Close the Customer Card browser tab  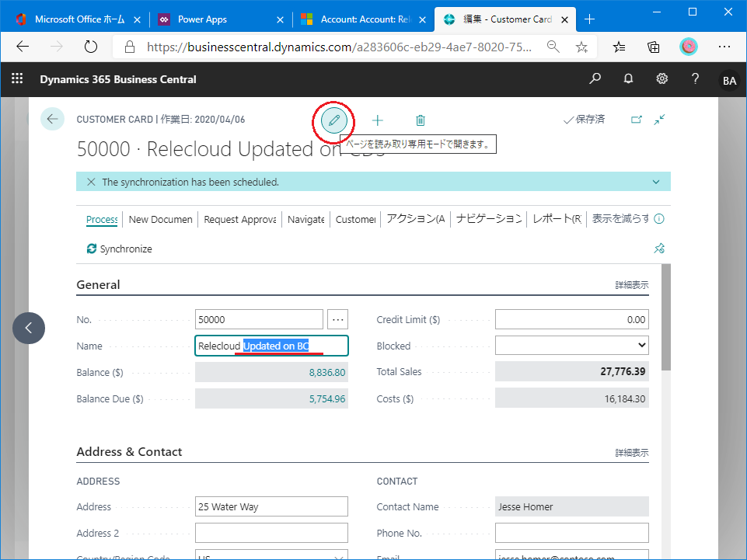click(564, 19)
